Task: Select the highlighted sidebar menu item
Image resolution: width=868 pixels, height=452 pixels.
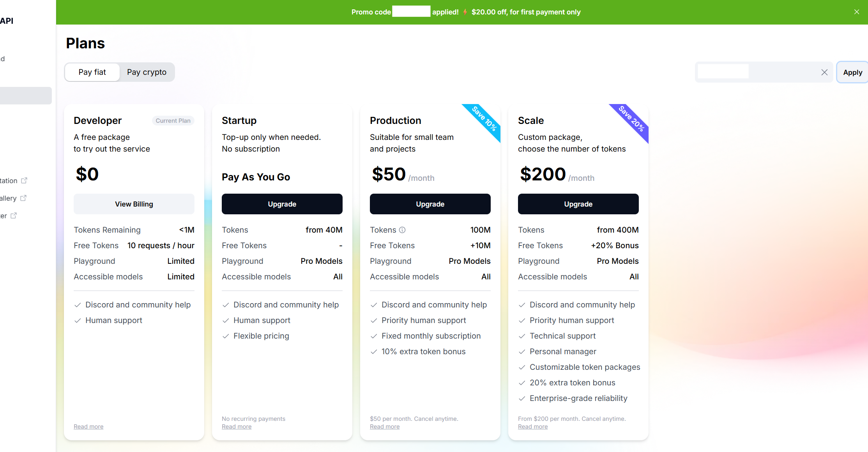Action: [x=26, y=95]
